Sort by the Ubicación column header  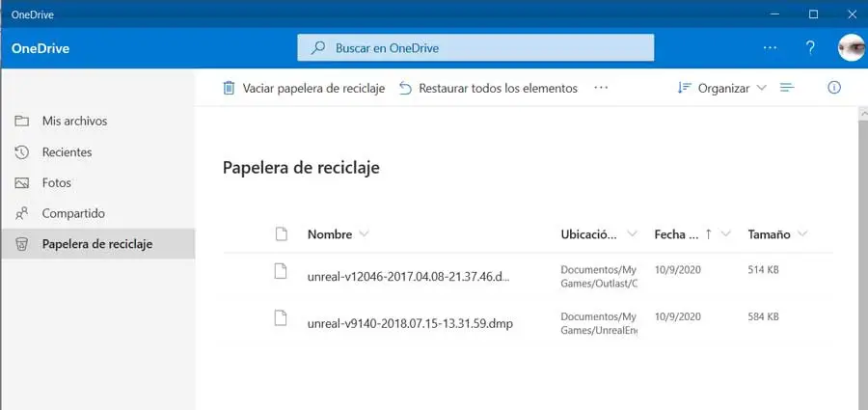click(x=589, y=234)
